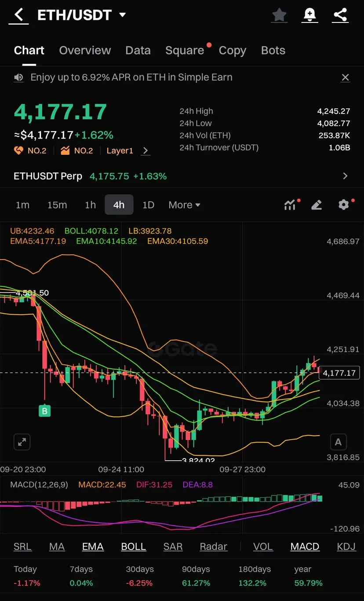
Task: Share the chart with the share icon
Action: click(x=340, y=15)
